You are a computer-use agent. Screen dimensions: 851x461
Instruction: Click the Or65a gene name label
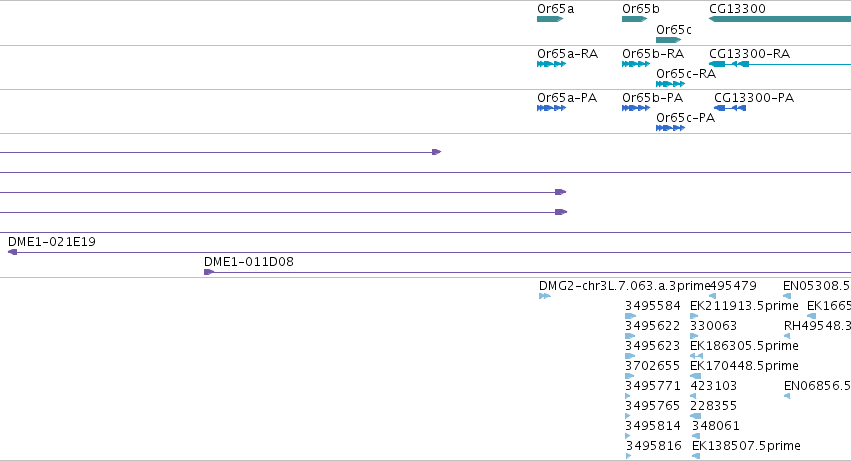click(x=555, y=9)
